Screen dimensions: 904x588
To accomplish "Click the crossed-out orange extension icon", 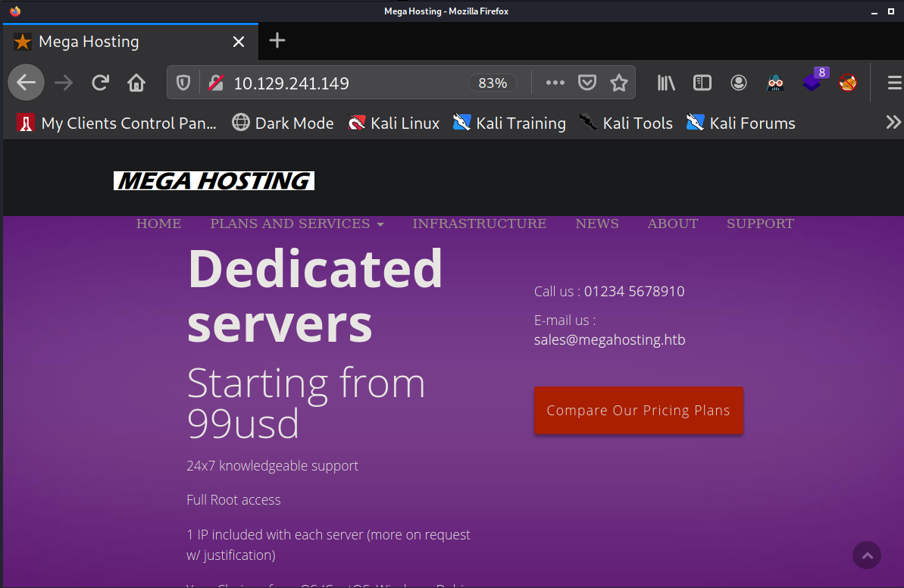I will click(x=847, y=83).
